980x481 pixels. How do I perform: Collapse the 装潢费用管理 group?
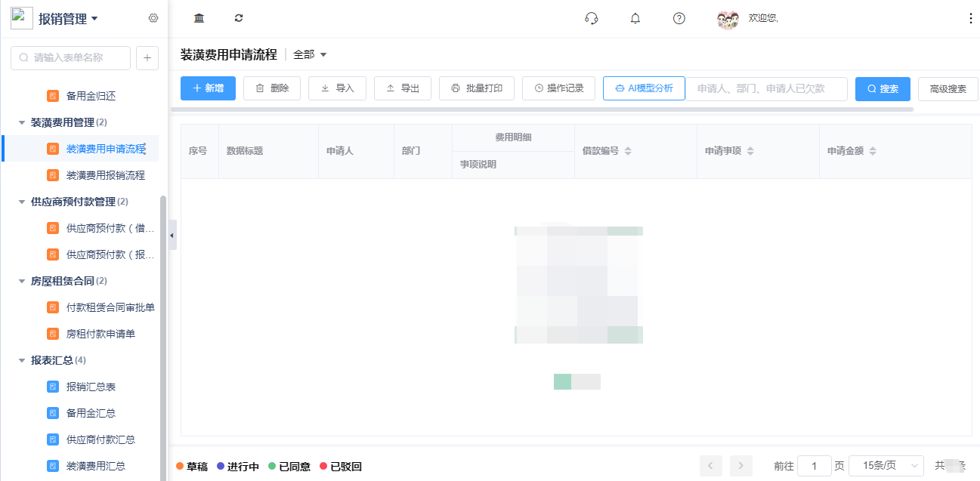click(x=22, y=122)
